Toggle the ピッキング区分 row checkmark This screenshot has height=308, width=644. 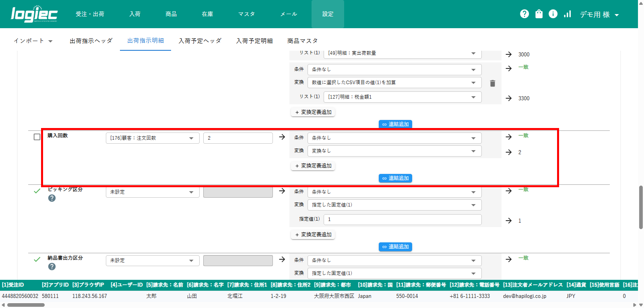pos(37,191)
